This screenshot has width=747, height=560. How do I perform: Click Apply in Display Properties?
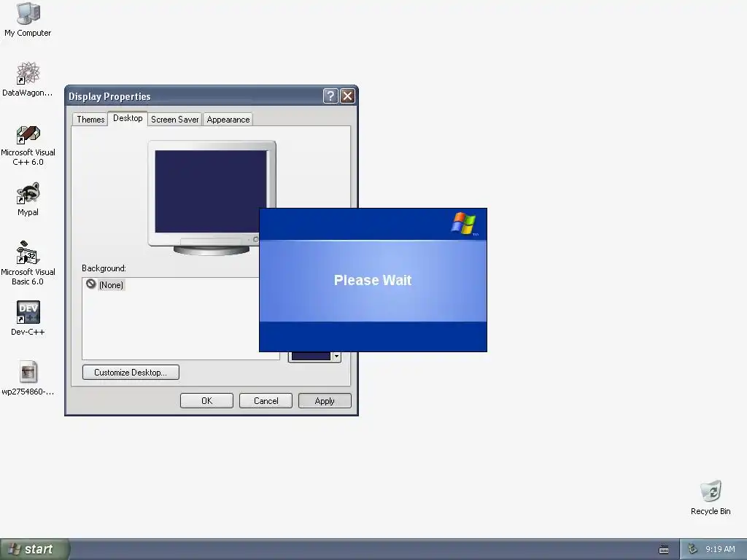(325, 401)
